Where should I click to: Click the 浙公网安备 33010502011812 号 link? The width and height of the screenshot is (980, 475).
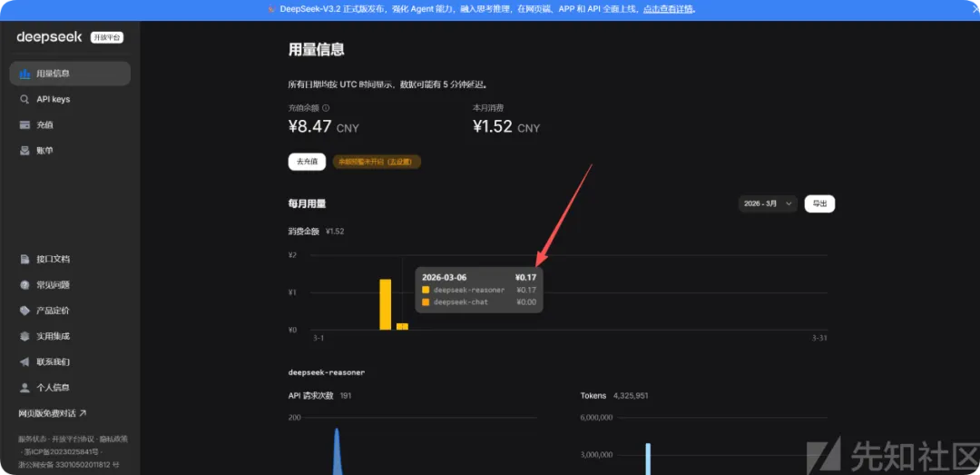click(69, 465)
